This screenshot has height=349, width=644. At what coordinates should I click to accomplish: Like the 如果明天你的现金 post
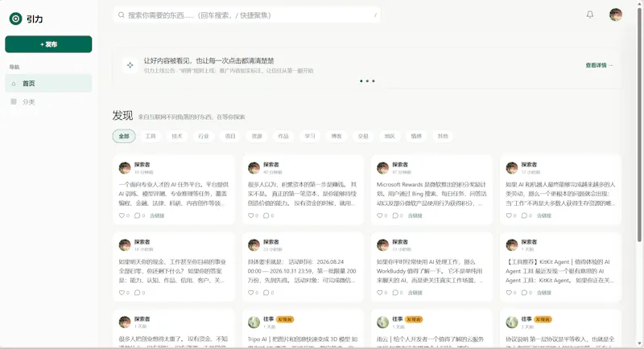click(x=124, y=293)
